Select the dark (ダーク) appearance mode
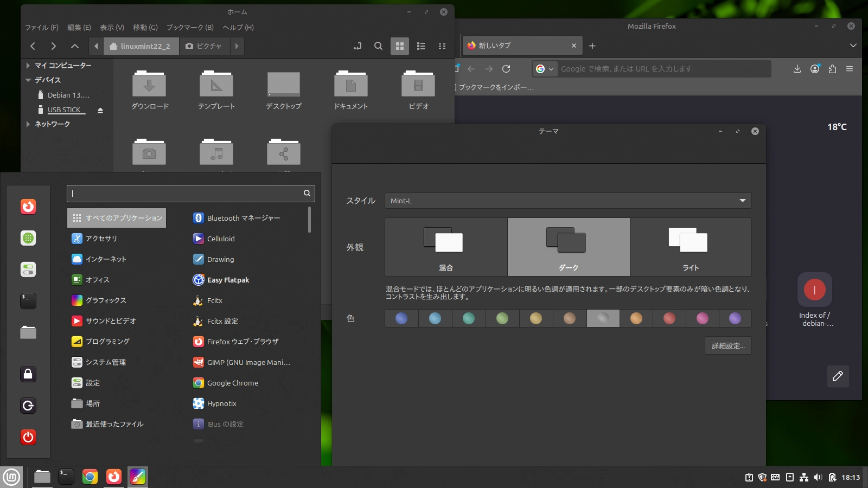Viewport: 868px width, 488px height. [x=569, y=247]
